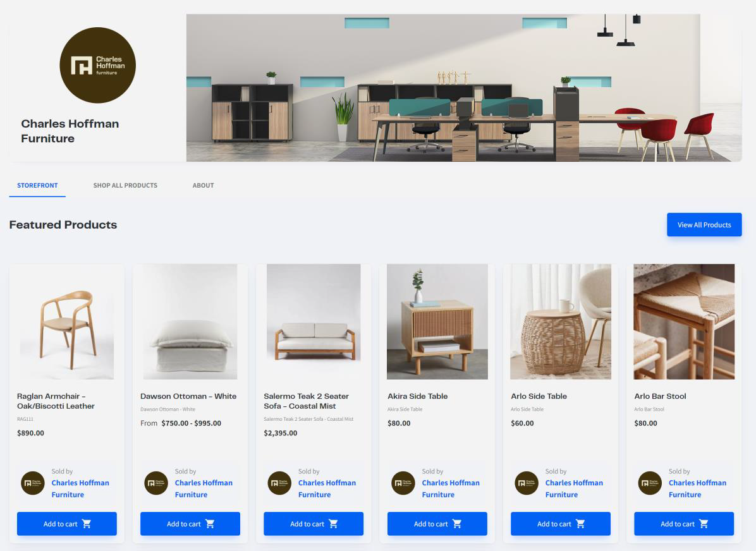Click the View All Products button
The height and width of the screenshot is (551, 756).
tap(704, 225)
